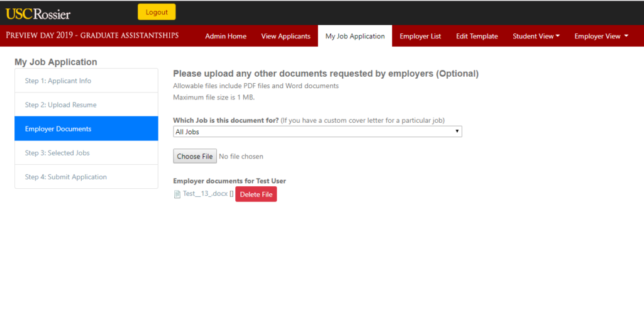
Task: Click the document icon beside Test__13_.docx
Action: tap(177, 194)
